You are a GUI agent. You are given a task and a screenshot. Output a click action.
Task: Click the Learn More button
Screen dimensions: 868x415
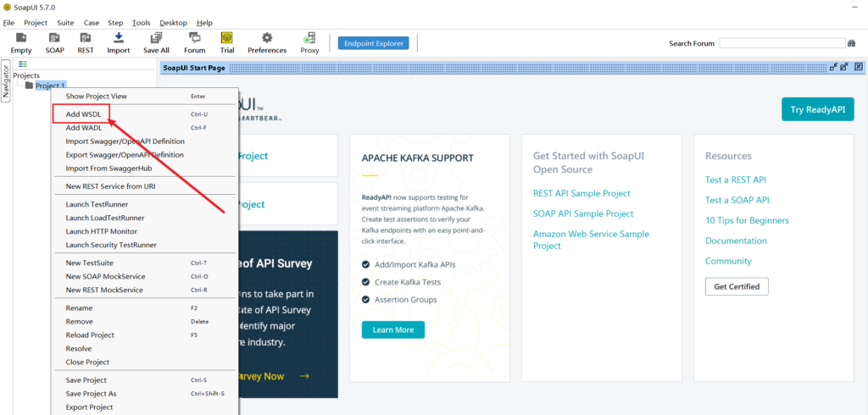point(393,329)
